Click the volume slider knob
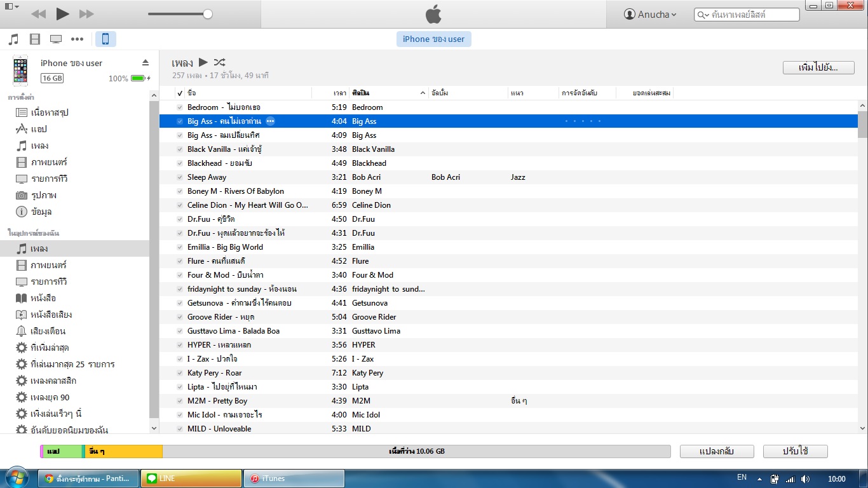The width and height of the screenshot is (868, 488). (x=208, y=14)
